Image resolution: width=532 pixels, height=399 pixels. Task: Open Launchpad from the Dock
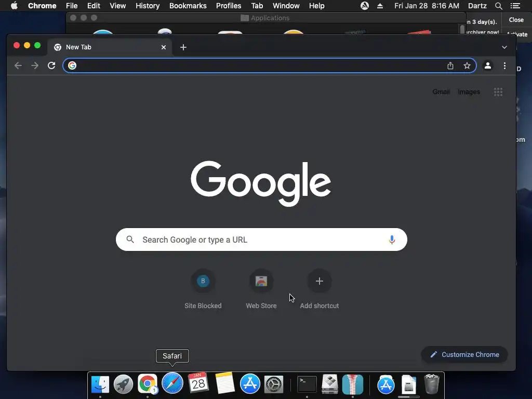click(123, 384)
